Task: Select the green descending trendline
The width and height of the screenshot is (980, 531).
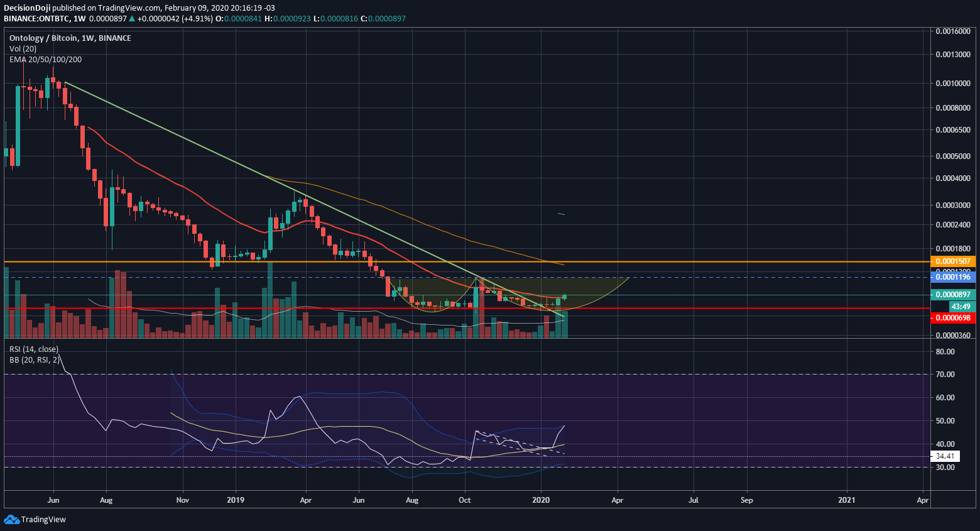Action: [x=314, y=200]
